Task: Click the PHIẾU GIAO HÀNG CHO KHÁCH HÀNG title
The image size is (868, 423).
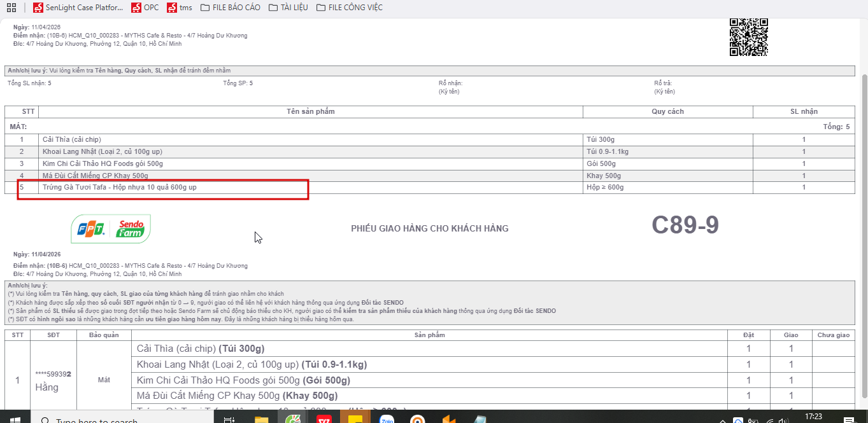Action: 430,228
